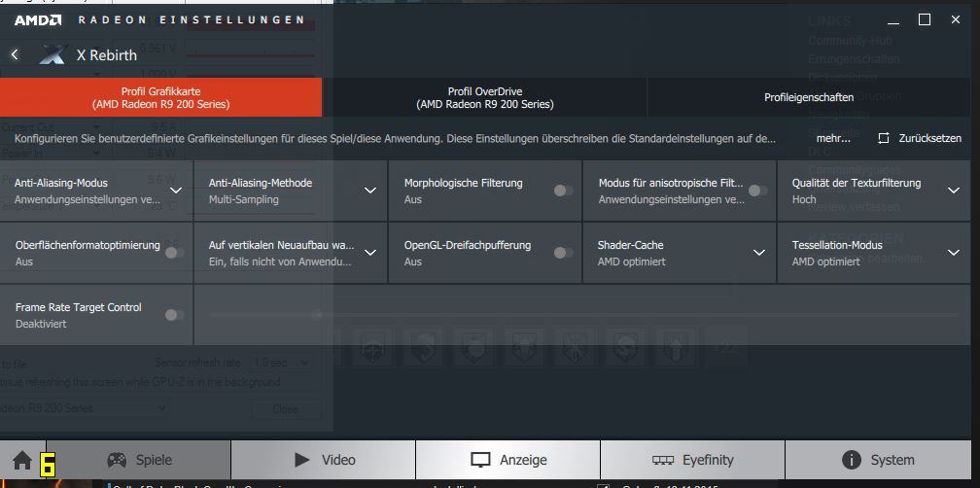
Task: Click AMD optimiert under Shader-Cache
Action: 631,261
